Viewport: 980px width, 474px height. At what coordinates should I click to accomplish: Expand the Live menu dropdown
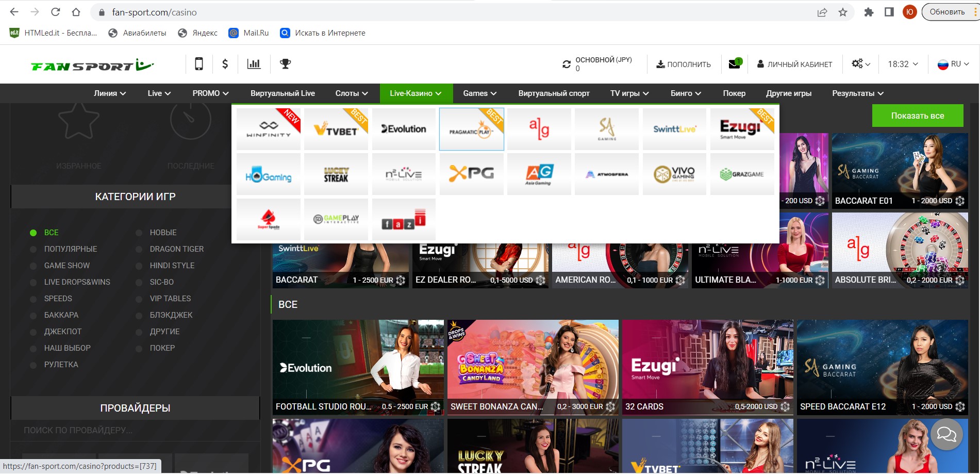(x=159, y=93)
